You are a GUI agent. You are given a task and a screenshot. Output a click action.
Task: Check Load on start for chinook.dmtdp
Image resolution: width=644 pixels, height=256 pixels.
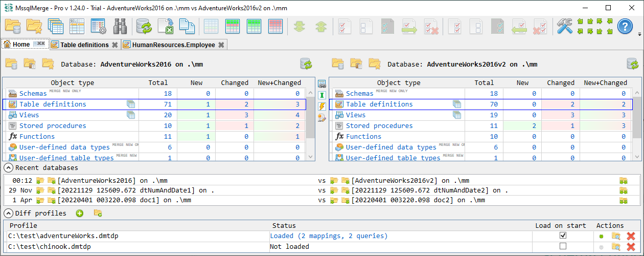pos(563,246)
